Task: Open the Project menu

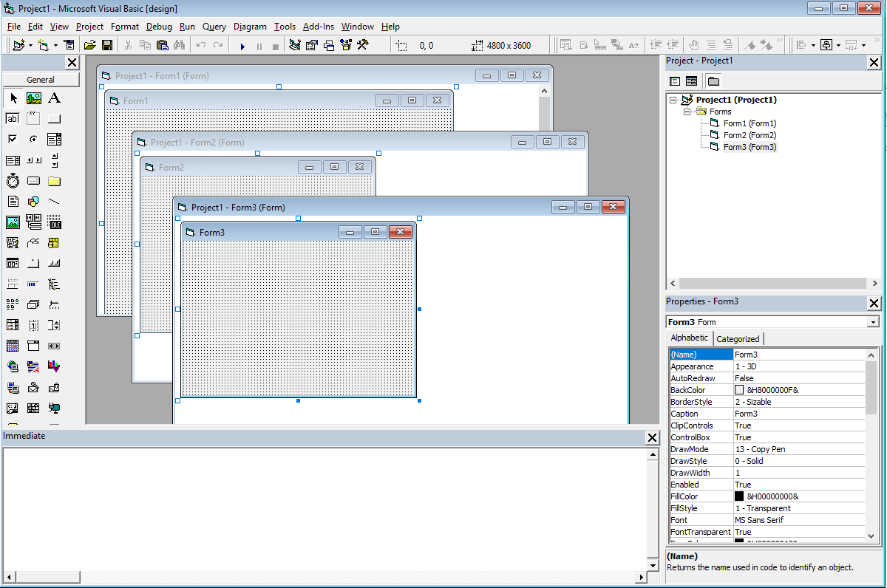Action: pos(89,27)
